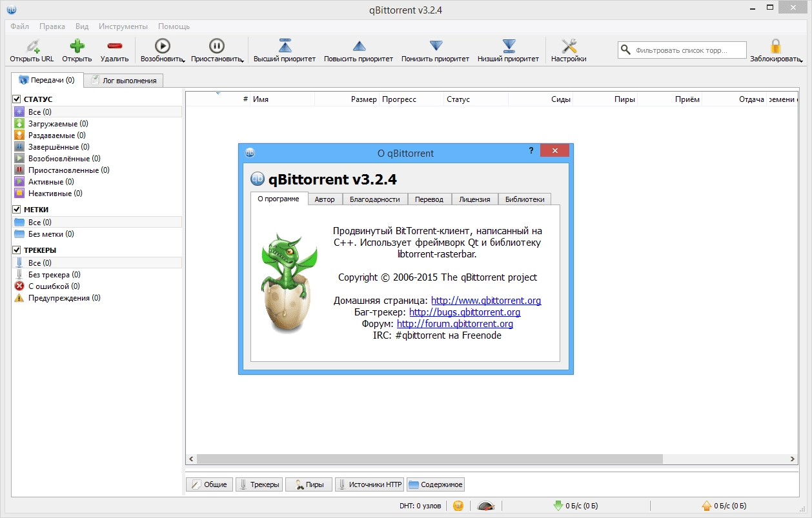Switch to the Передачи (0) tab
The height and width of the screenshot is (518, 812).
pos(47,80)
